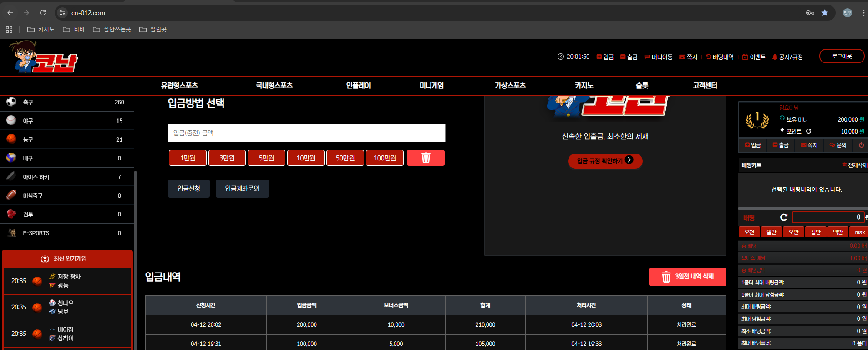Select the soccer ball sport category
Viewport: 868px width, 350px height.
point(67,102)
